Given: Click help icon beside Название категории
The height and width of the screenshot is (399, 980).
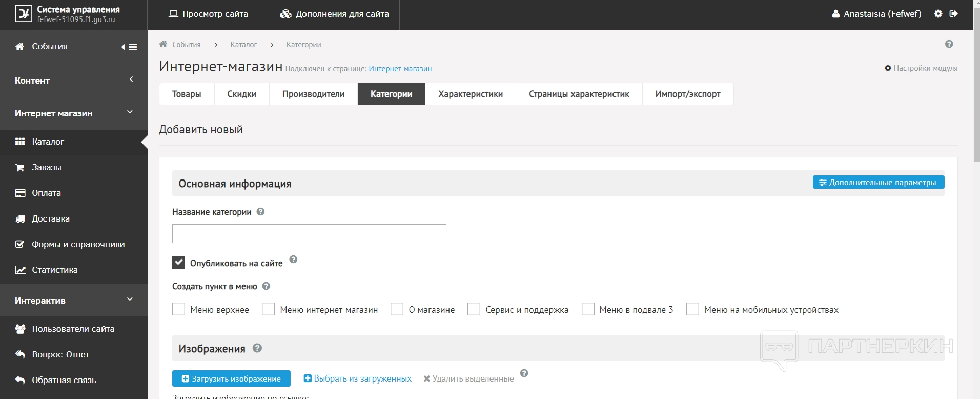Looking at the screenshot, I should tap(260, 212).
